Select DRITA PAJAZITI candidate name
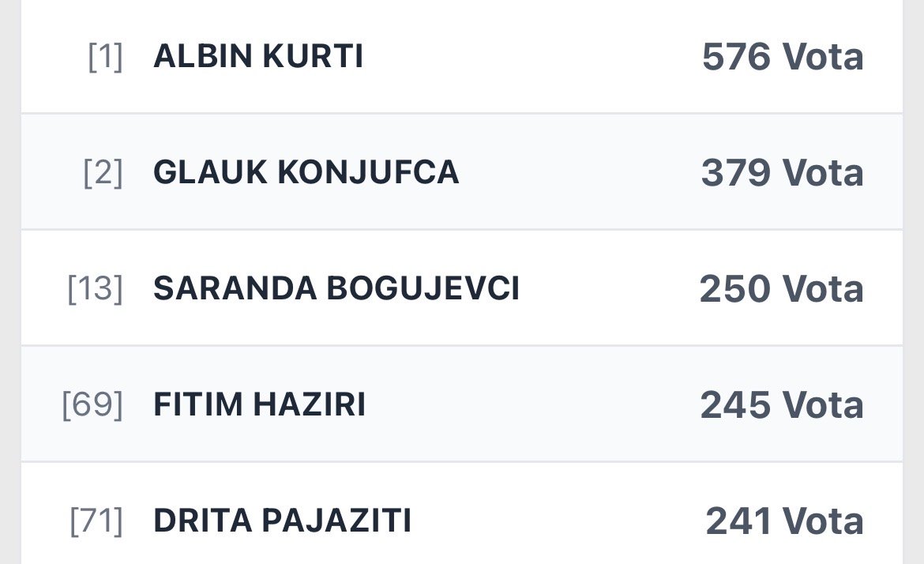Viewport: 924px width, 564px height. click(x=282, y=521)
